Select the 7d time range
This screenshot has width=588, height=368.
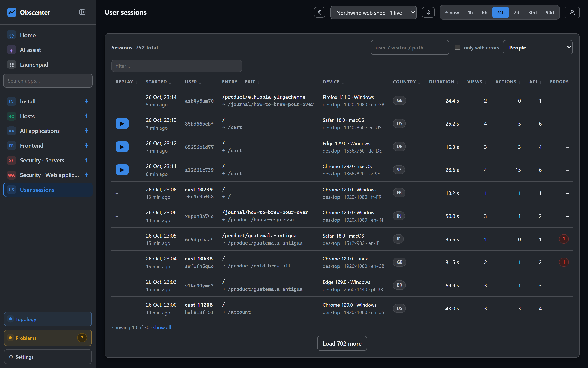tap(516, 12)
